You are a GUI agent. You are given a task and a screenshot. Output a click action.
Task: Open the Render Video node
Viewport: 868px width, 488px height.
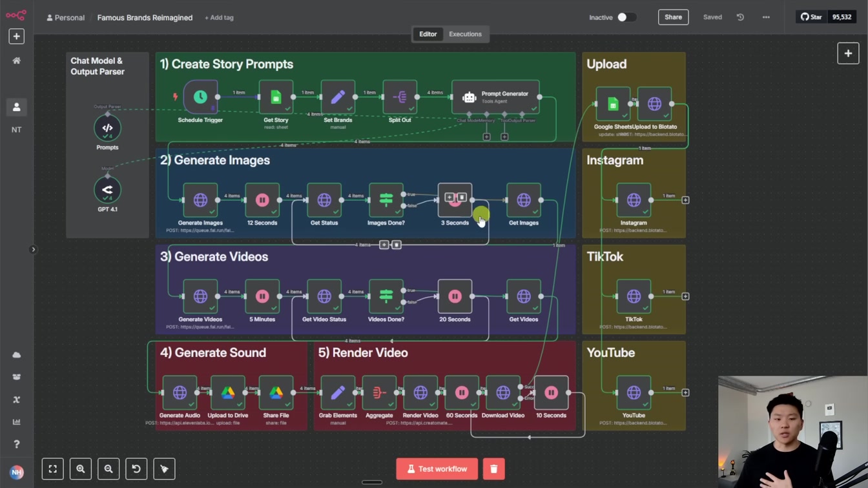click(x=420, y=392)
